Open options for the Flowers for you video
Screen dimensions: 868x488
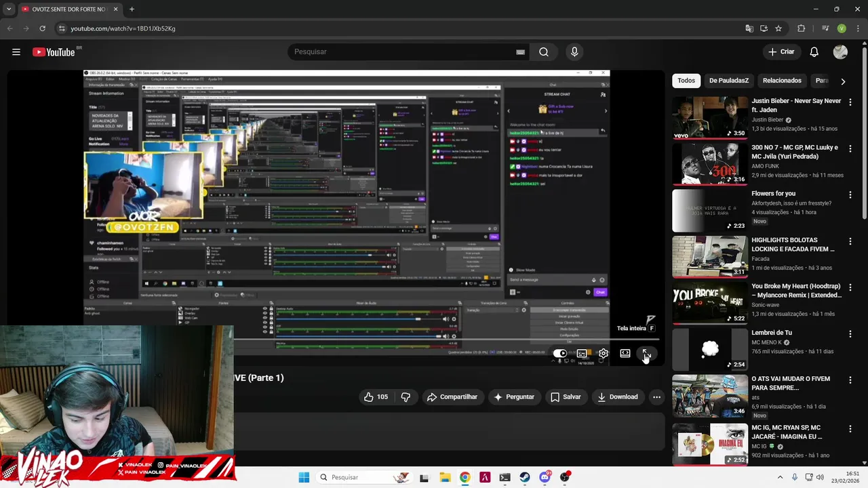[850, 195]
